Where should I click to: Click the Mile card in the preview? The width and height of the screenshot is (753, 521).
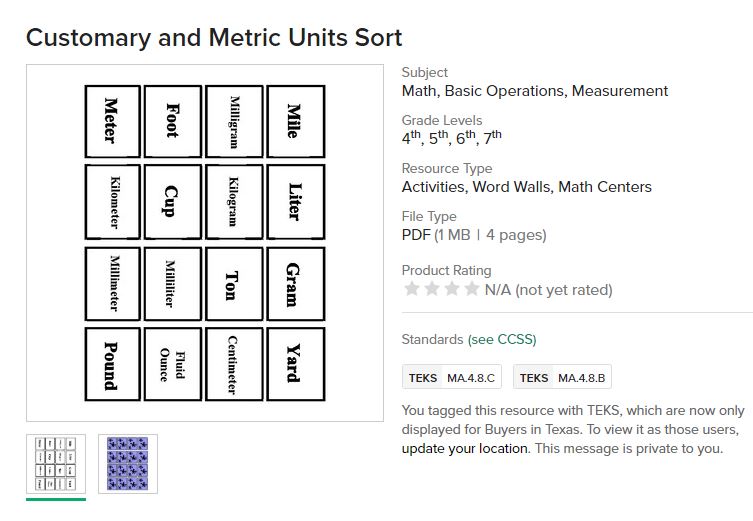coord(295,121)
